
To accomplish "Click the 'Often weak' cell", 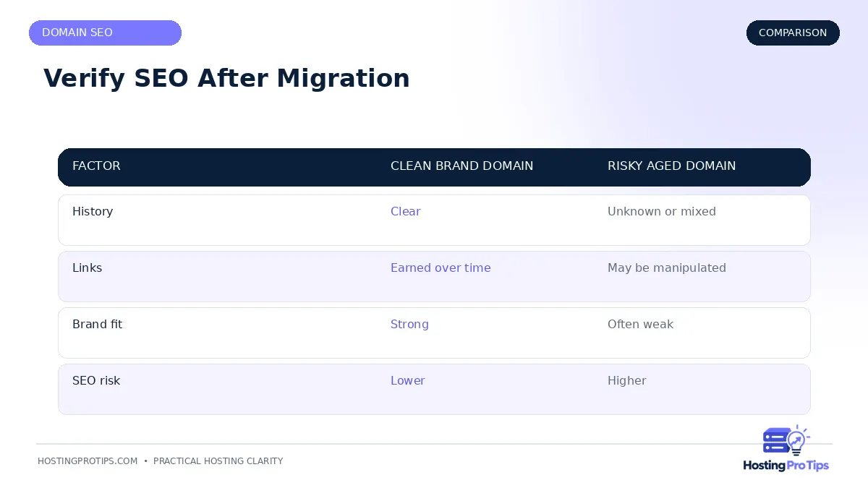I will pos(640,324).
